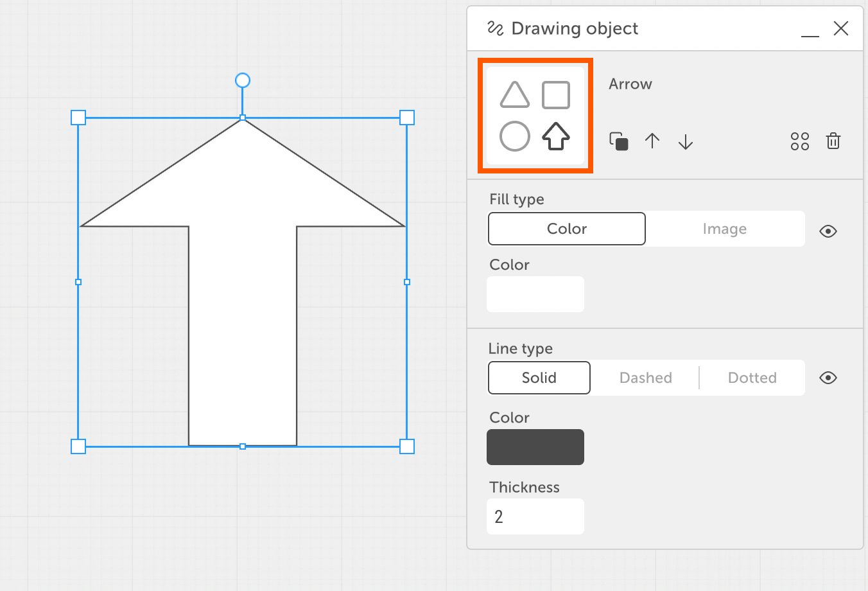Viewport: 868px width, 591px height.
Task: Click the top-left selection corner handle
Action: click(78, 118)
